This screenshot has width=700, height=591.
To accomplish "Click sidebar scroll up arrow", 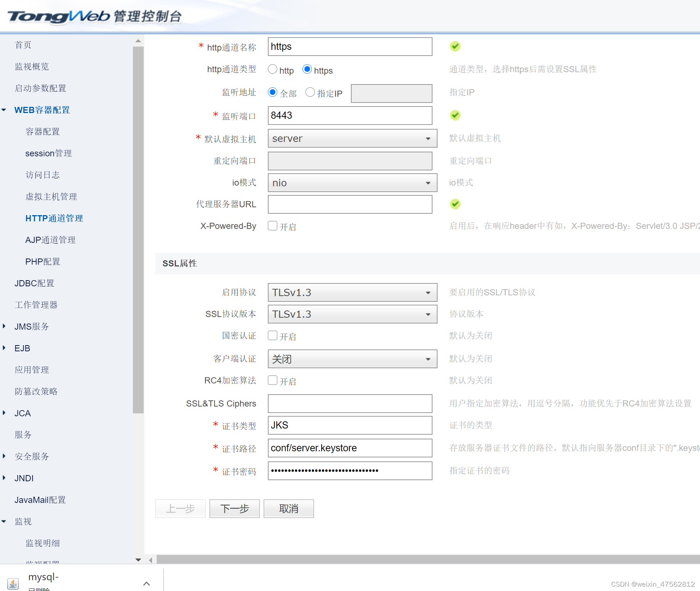I will tap(138, 41).
